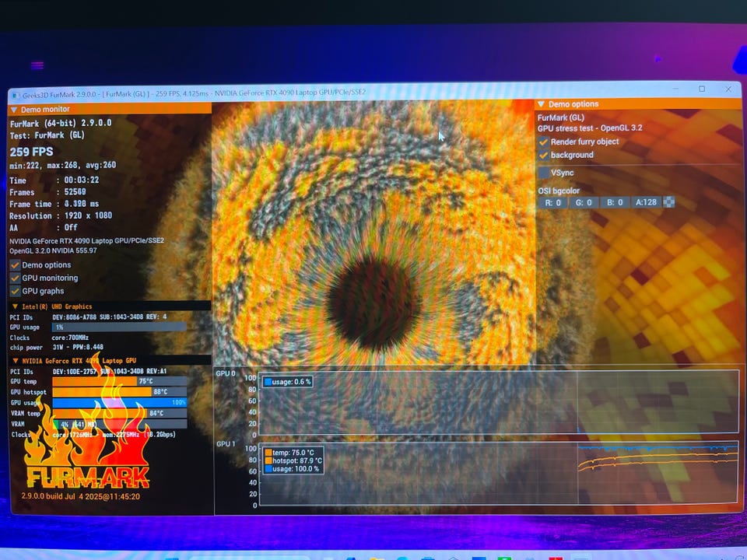Image resolution: width=747 pixels, height=560 pixels.
Task: Click the checkered color picker swatch
Action: tap(668, 202)
